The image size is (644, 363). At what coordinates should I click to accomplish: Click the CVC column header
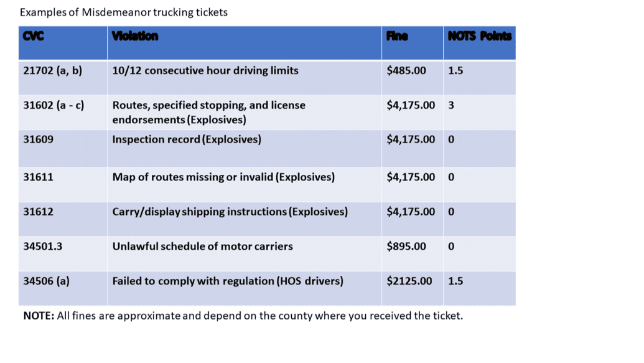coord(34,36)
